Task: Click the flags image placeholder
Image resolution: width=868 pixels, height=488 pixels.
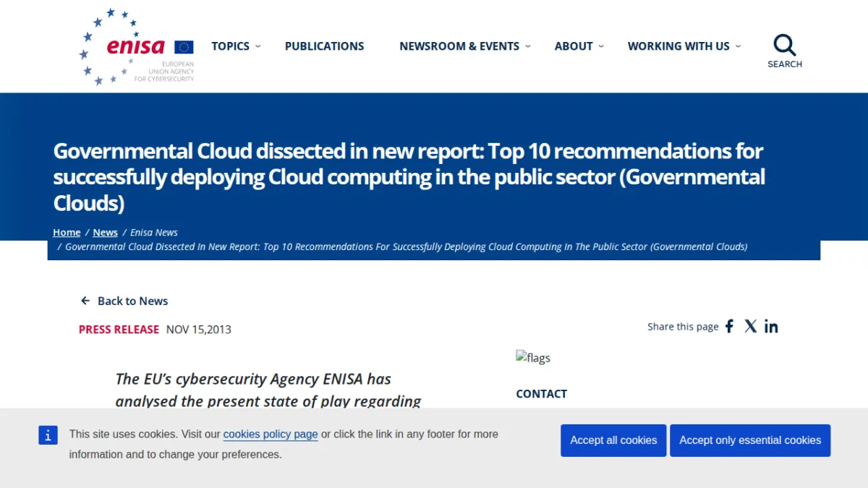Action: tap(533, 357)
